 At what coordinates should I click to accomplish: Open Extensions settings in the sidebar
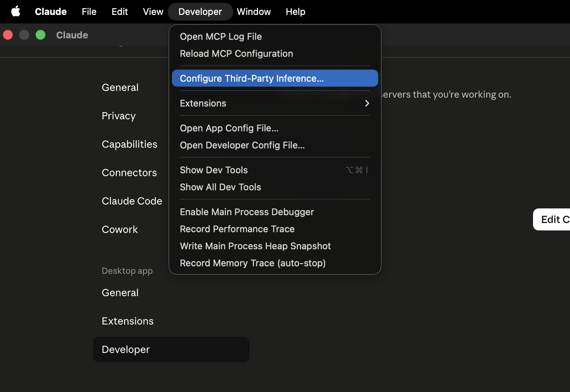pyautogui.click(x=128, y=321)
